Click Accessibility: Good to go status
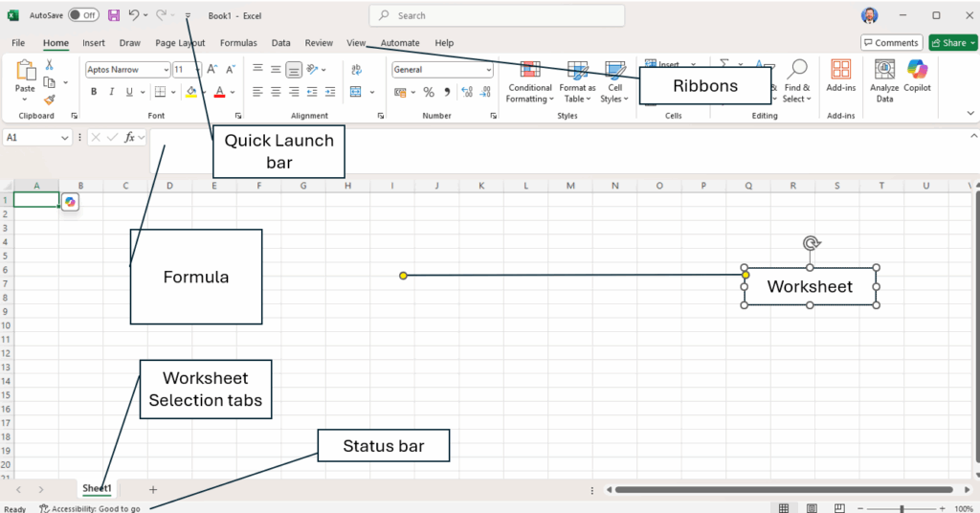Screen dimensions: 980x513 tap(91, 508)
